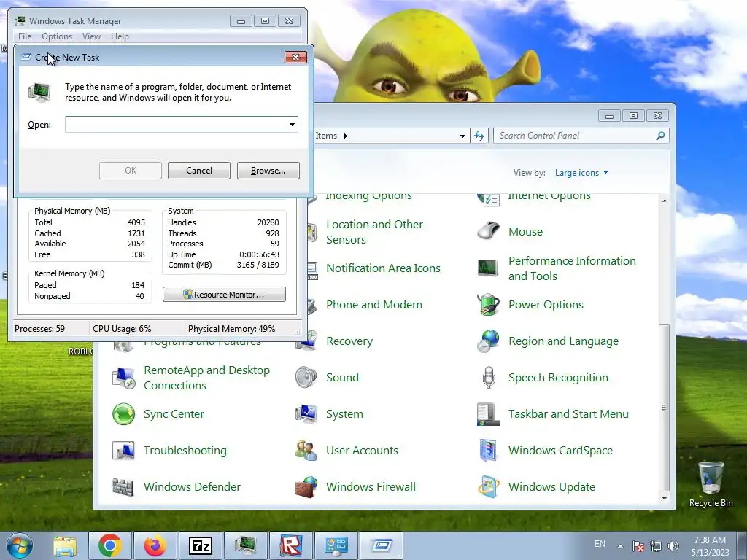Open Taskbar and Start Menu icon
The height and width of the screenshot is (560, 747).
pyautogui.click(x=488, y=414)
